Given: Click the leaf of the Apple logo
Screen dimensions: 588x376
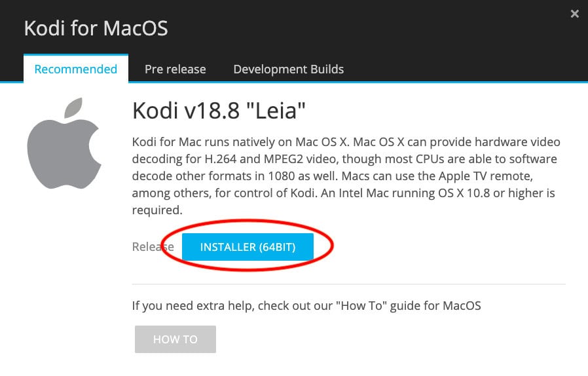Looking at the screenshot, I should pos(73,107).
